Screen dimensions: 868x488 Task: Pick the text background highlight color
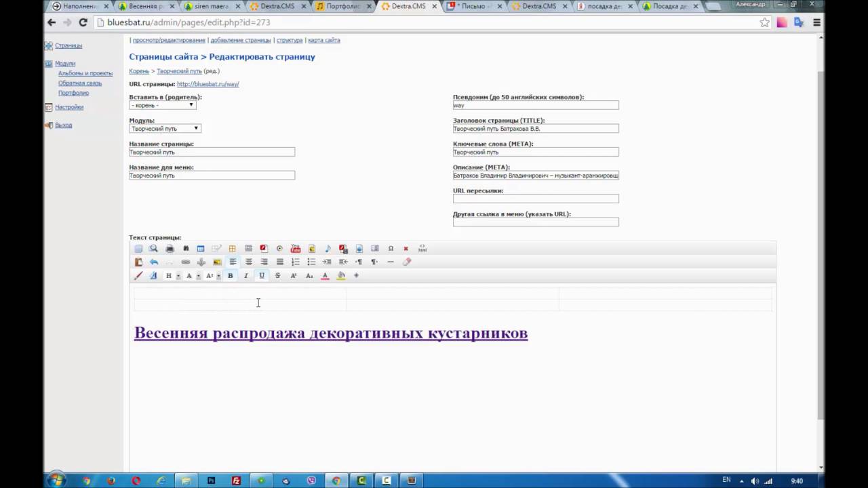click(341, 276)
